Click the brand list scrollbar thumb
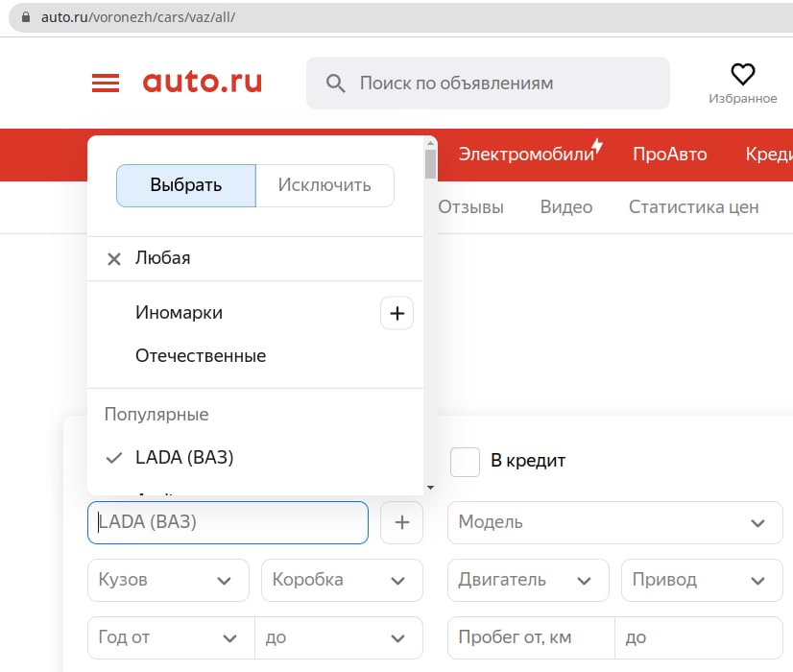Screen dimensions: 793x672 [x=430, y=164]
